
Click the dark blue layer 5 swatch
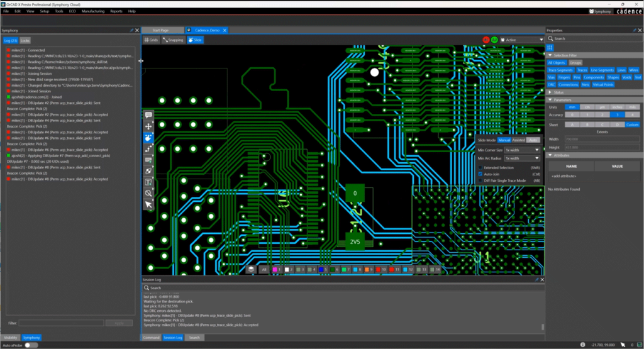click(321, 270)
